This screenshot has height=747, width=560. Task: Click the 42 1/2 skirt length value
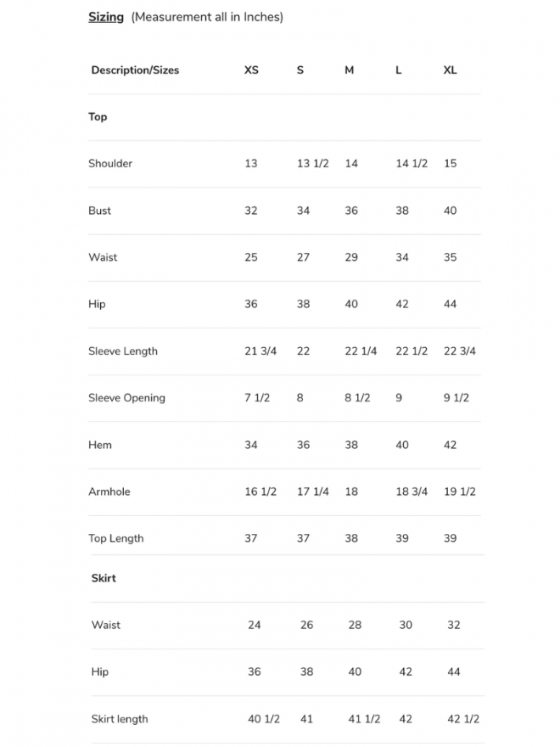pyautogui.click(x=463, y=719)
